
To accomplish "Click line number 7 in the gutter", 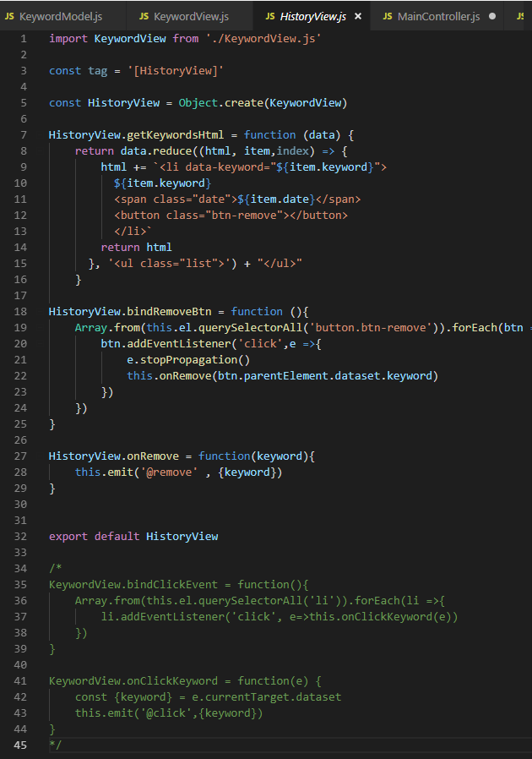I will [x=23, y=135].
